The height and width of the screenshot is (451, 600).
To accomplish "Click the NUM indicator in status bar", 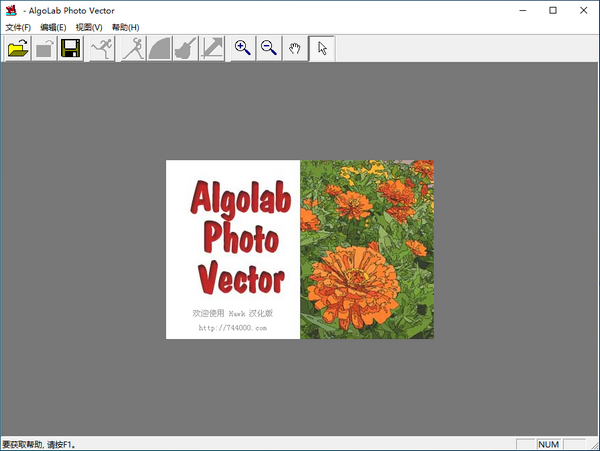I will point(548,444).
